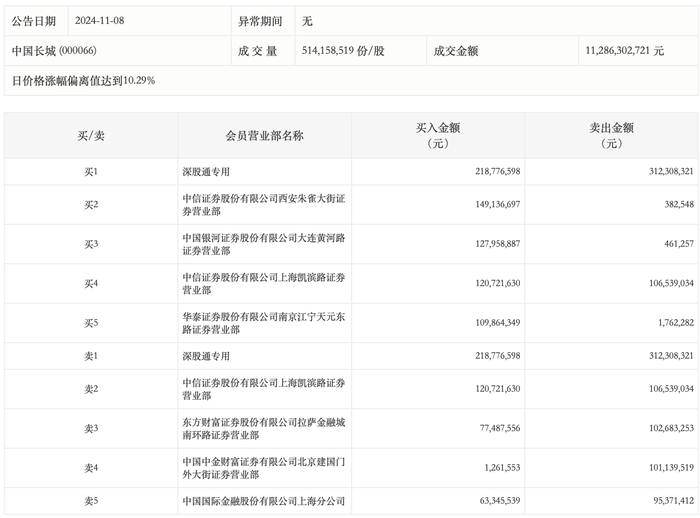This screenshot has width=700, height=518.
Task: Click the 买入金额（元） column header
Action: (438, 135)
